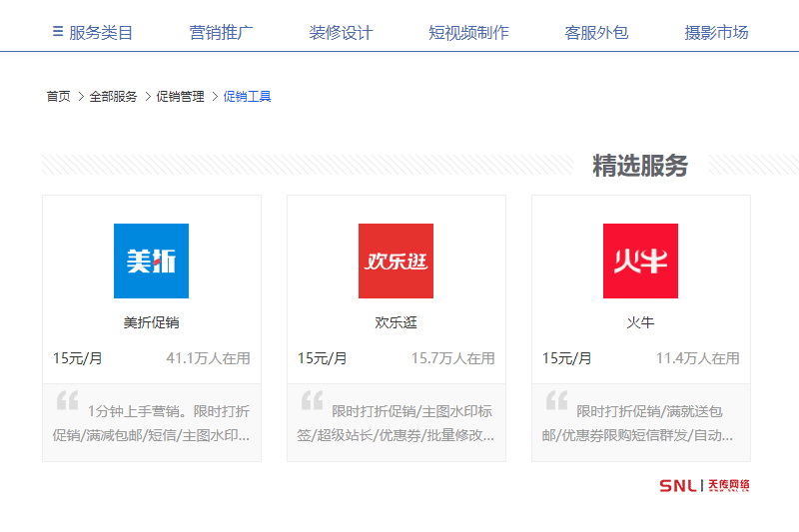Select the 15元/月 price of 欢乐逛
The width and height of the screenshot is (799, 532).
(322, 358)
